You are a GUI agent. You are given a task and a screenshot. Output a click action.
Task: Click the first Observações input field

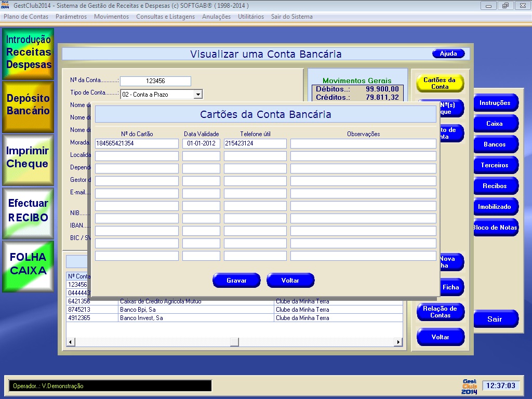[x=363, y=143]
